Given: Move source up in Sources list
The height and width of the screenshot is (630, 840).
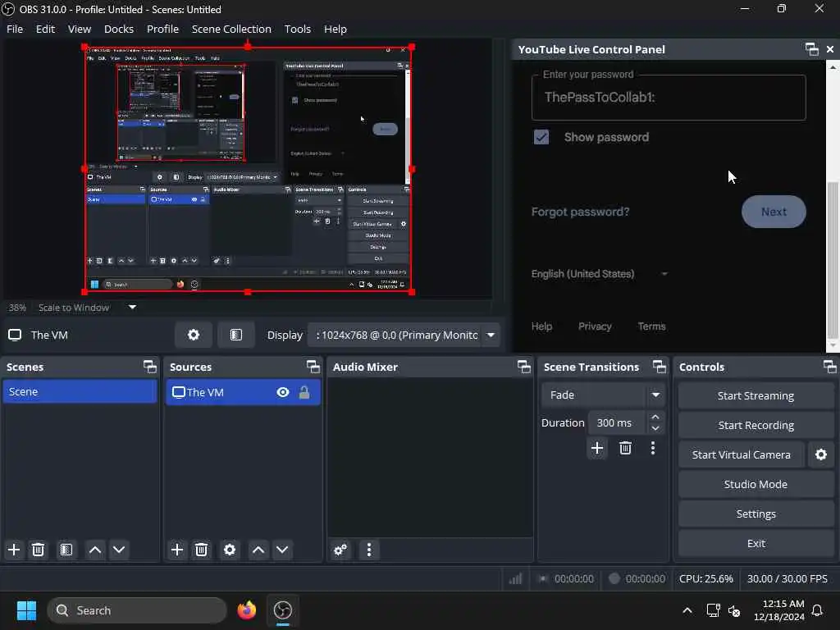Looking at the screenshot, I should (x=258, y=550).
